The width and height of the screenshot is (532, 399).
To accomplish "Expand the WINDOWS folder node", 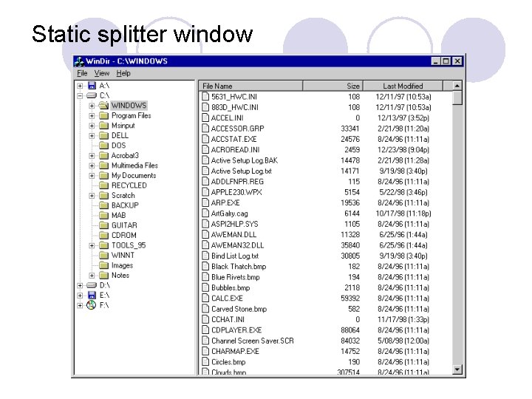I will tap(92, 106).
